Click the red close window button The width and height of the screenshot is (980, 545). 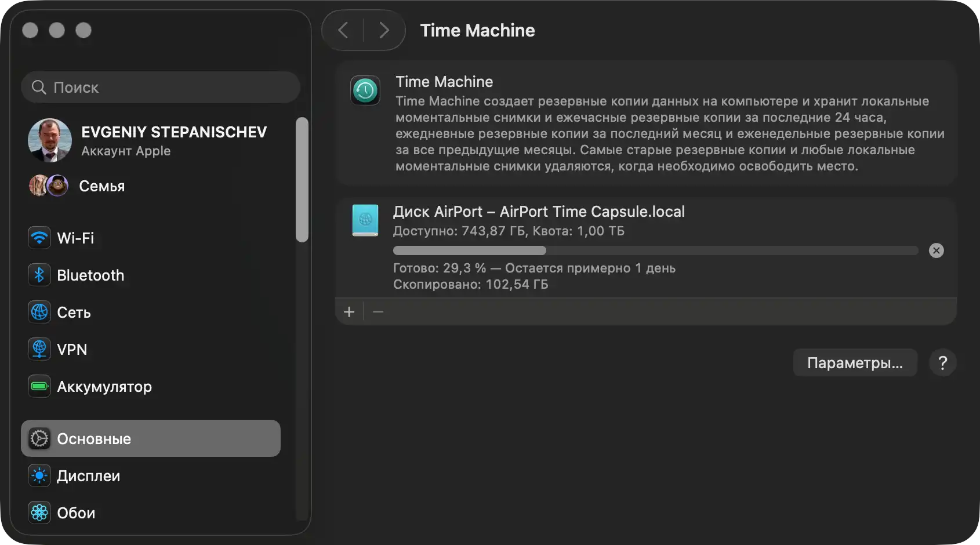(x=30, y=30)
